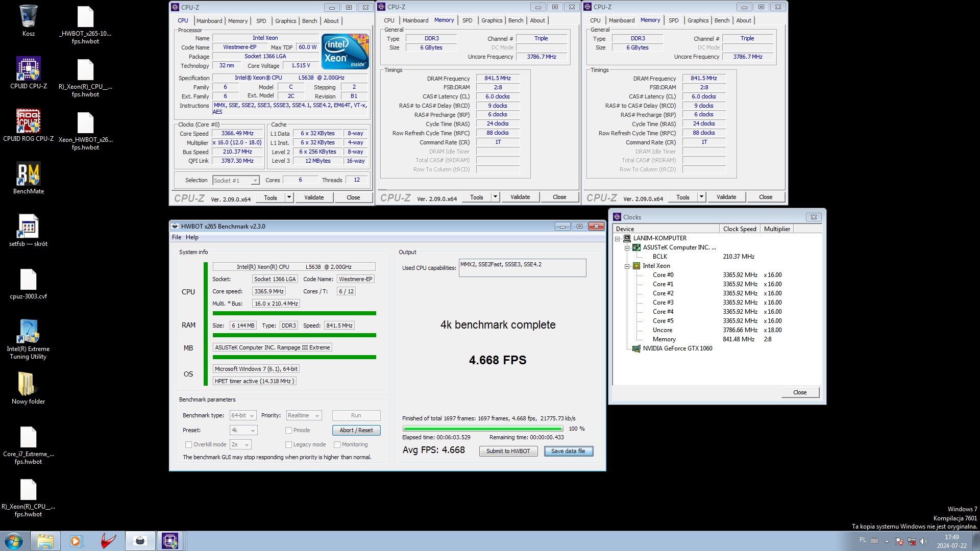The height and width of the screenshot is (551, 980).
Task: Switch to the CPU-Z taskbar button
Action: click(x=169, y=541)
